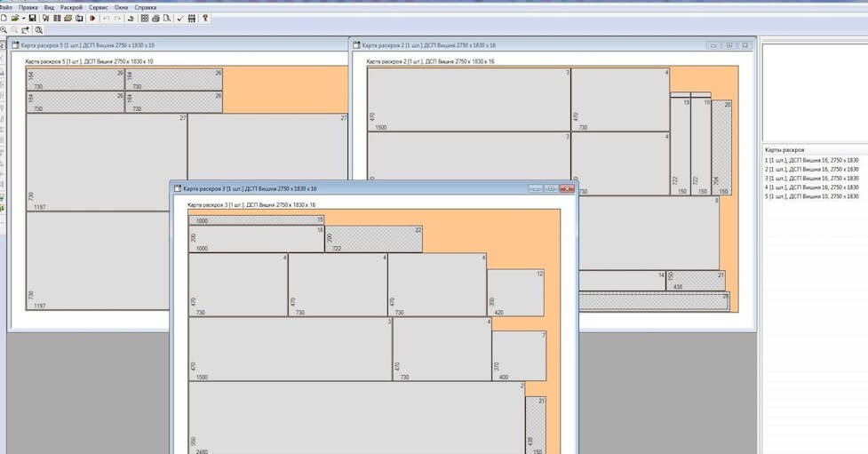Open the Вид menu
This screenshot has height=454, width=868.
tap(49, 6)
